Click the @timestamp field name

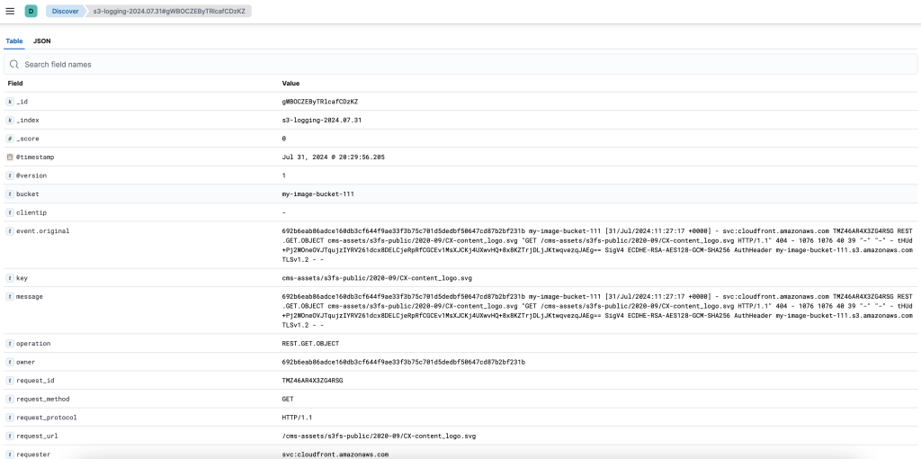[x=35, y=158]
